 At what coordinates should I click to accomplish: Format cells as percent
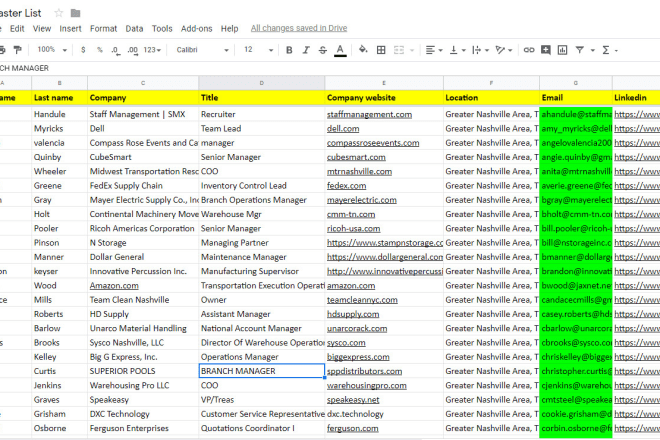pos(100,50)
